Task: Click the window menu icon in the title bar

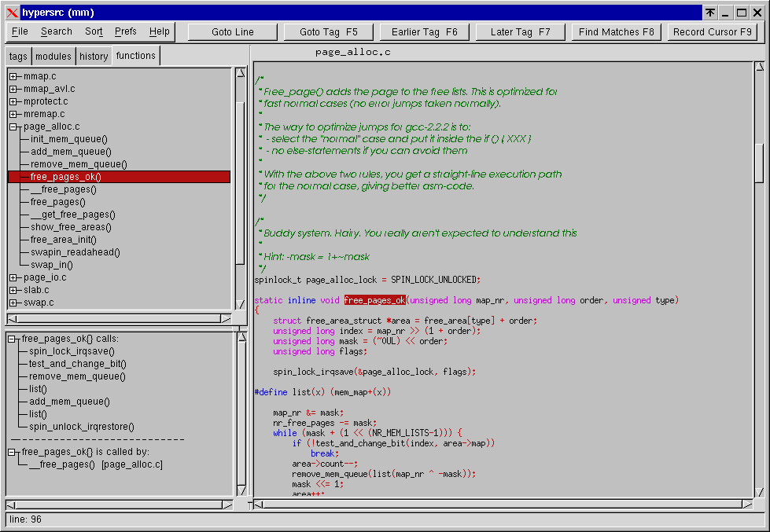Action: tap(12, 12)
